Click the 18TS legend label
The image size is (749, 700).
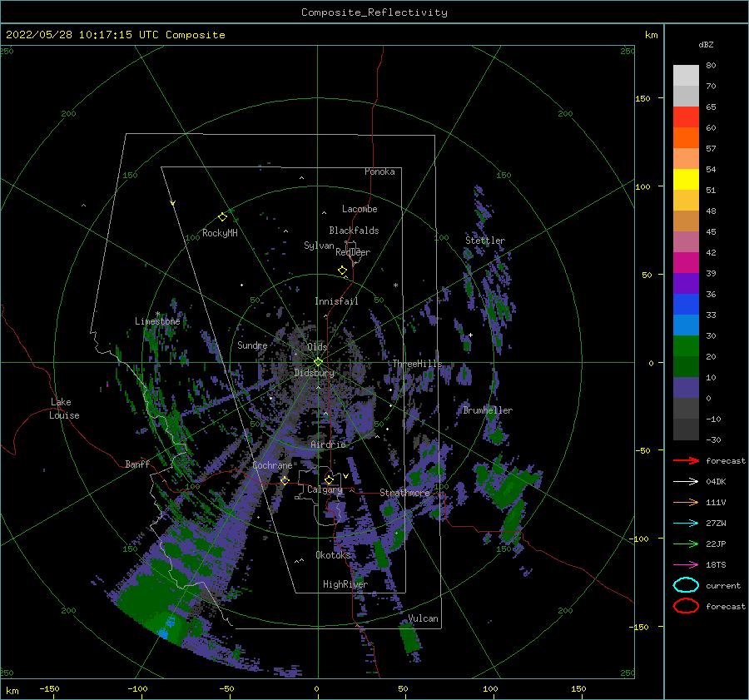pyautogui.click(x=716, y=565)
